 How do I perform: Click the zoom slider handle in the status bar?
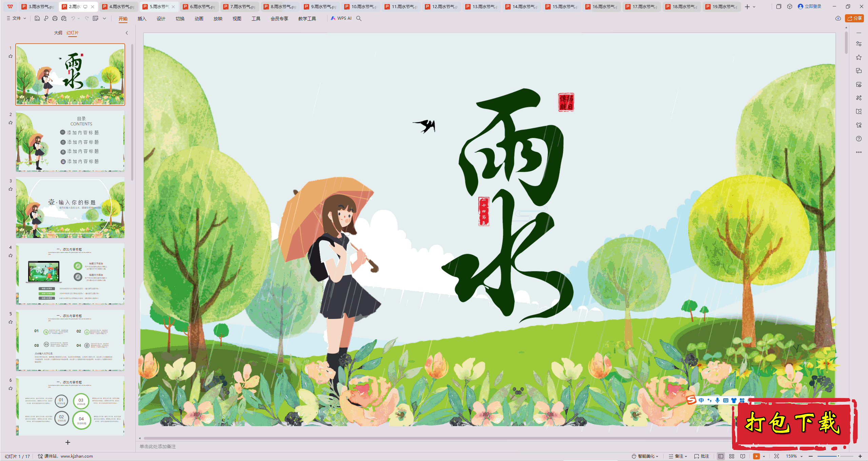(839, 456)
